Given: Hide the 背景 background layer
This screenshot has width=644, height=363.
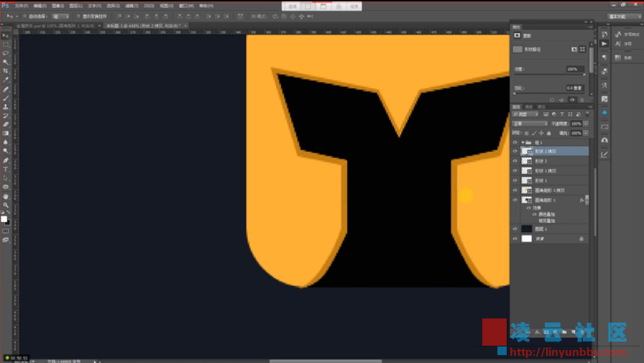Looking at the screenshot, I should click(x=515, y=239).
